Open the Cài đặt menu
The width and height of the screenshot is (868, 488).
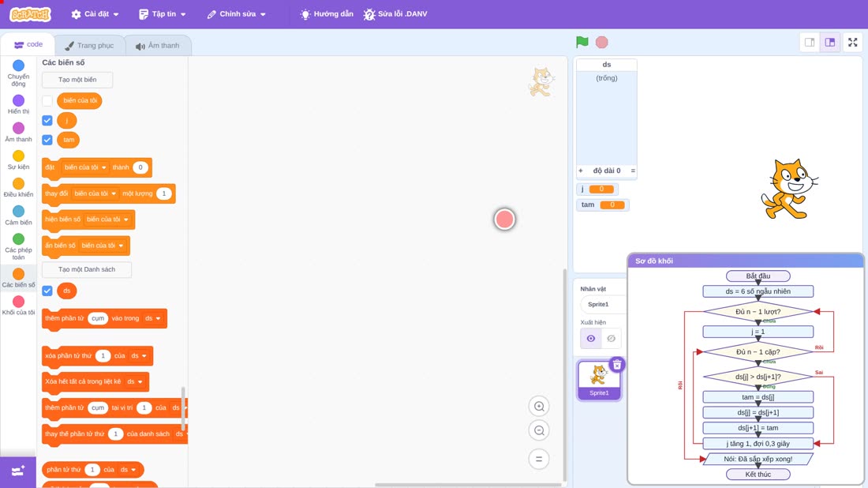click(95, 14)
